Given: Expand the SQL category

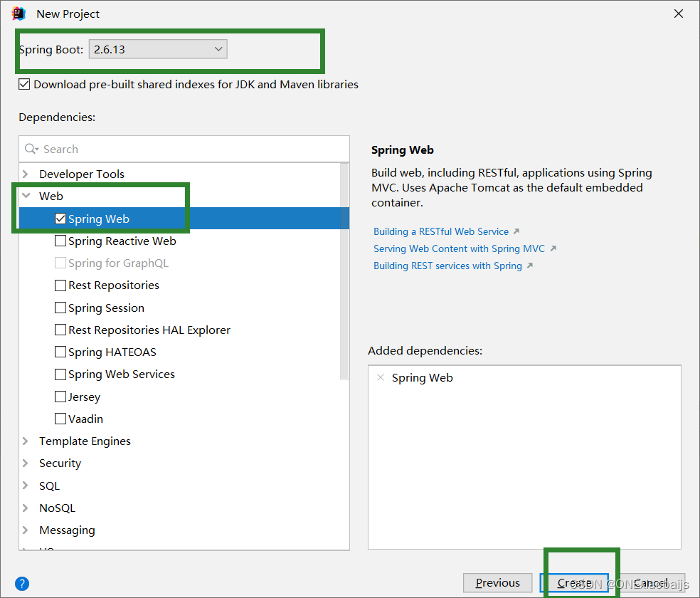Looking at the screenshot, I should point(26,486).
